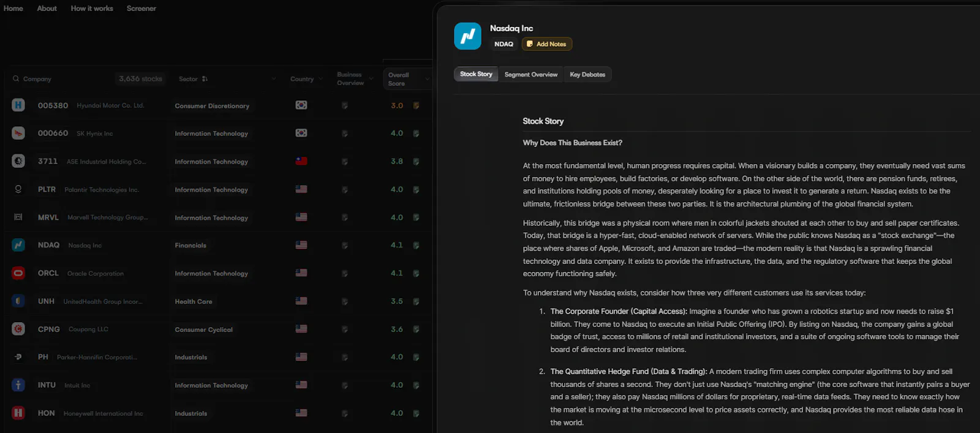This screenshot has height=433, width=980.
Task: Click Overall Score 3.6 for Coupang
Action: pos(397,329)
